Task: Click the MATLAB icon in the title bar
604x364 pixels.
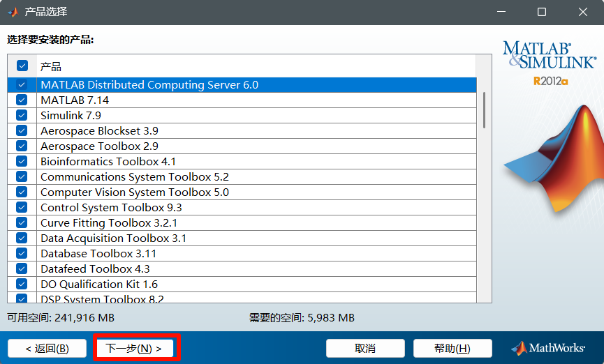Action: click(13, 12)
